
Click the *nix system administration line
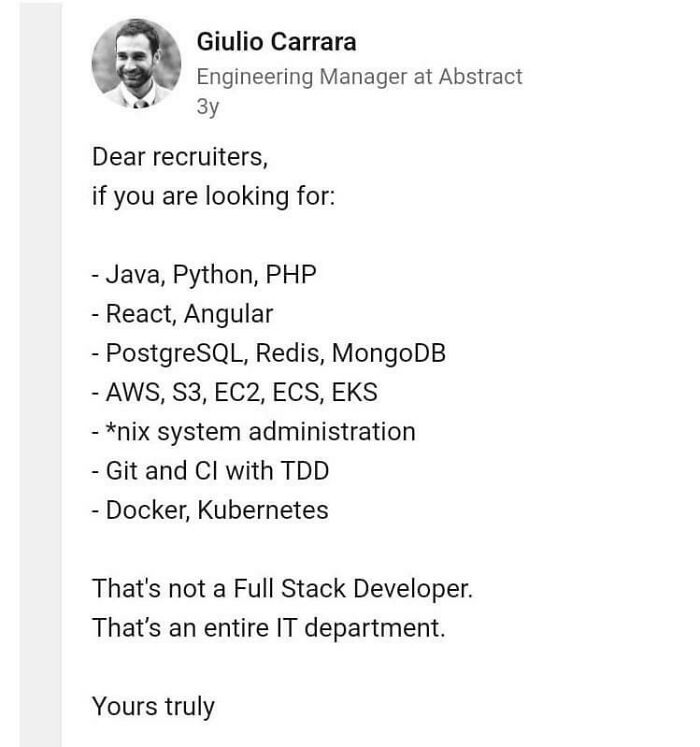pyautogui.click(x=254, y=432)
